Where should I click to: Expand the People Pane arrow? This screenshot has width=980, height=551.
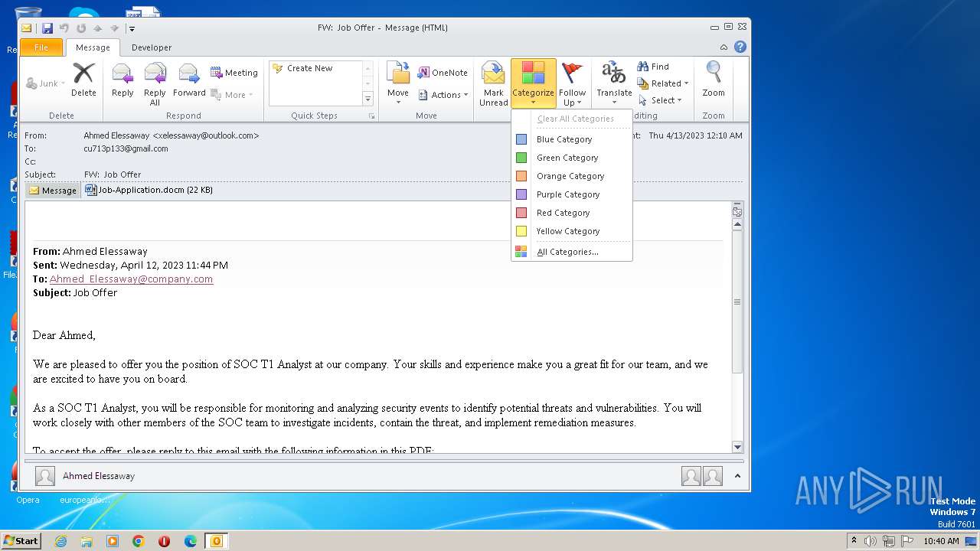click(737, 476)
